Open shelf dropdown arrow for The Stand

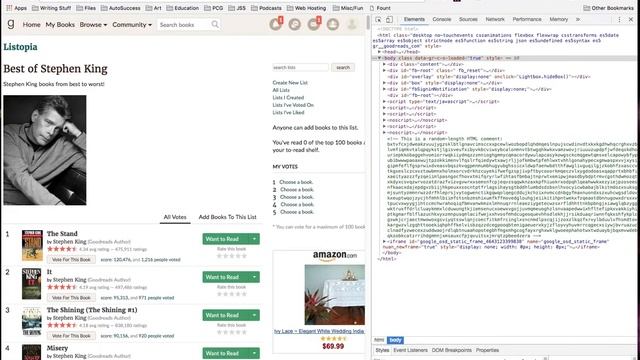coord(254,239)
